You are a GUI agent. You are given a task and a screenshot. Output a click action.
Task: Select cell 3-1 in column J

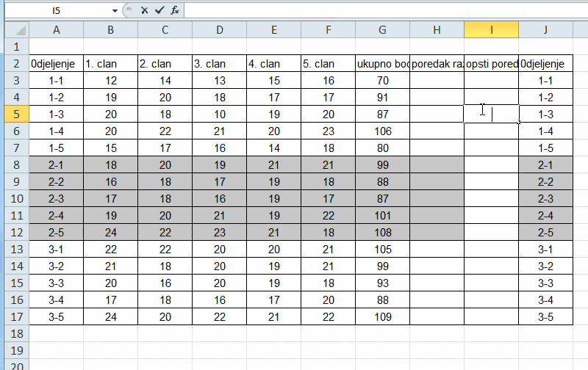point(545,250)
